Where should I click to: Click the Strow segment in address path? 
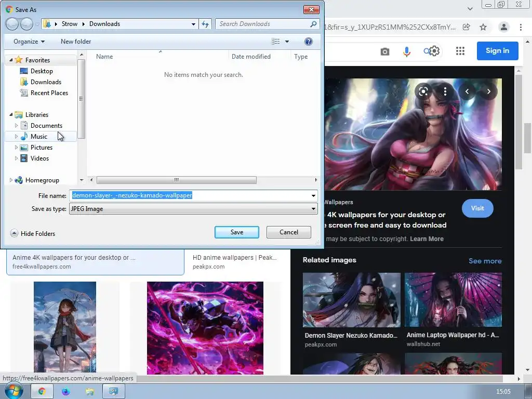[70, 24]
